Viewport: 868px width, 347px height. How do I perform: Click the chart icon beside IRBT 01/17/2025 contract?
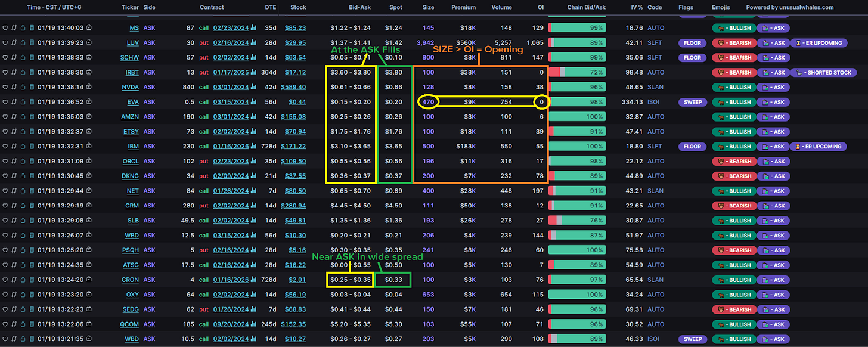253,72
